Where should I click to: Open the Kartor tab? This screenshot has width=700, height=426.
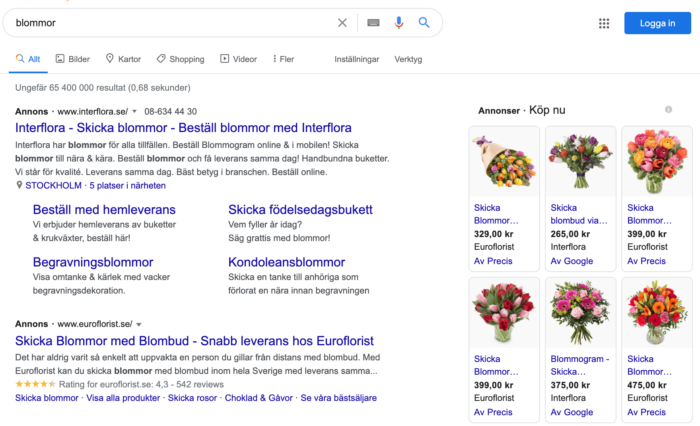[x=123, y=59]
